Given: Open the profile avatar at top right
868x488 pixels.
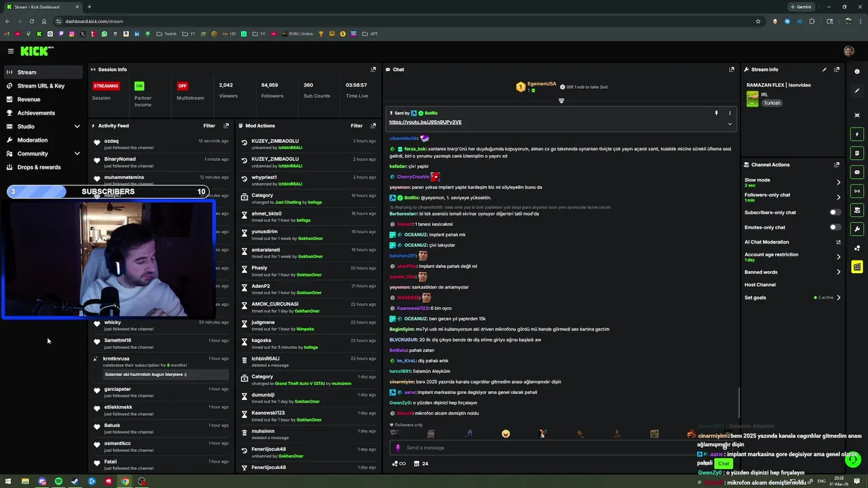Looking at the screenshot, I should coord(849,51).
